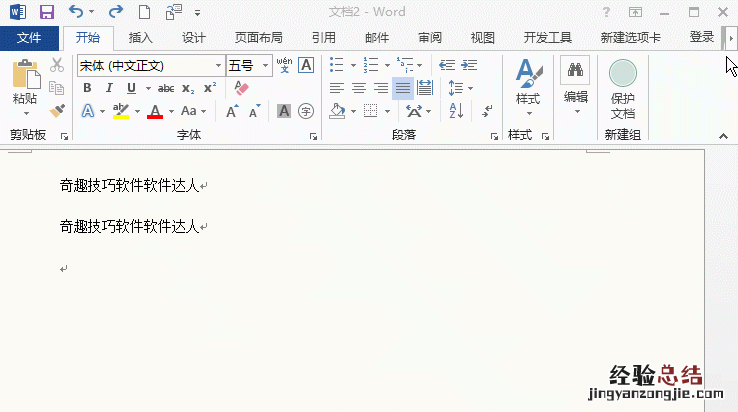Toggle bold formatting
738x412 pixels.
coord(87,88)
